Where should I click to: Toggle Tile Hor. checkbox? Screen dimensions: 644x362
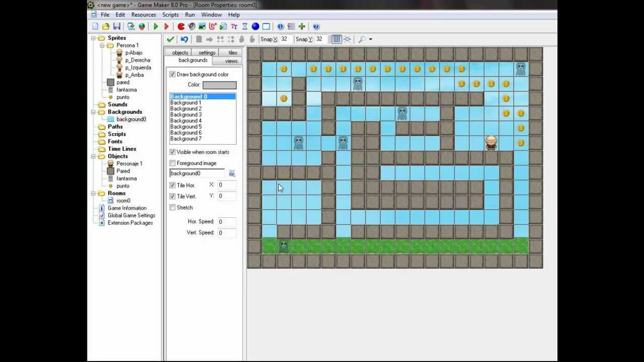[173, 185]
